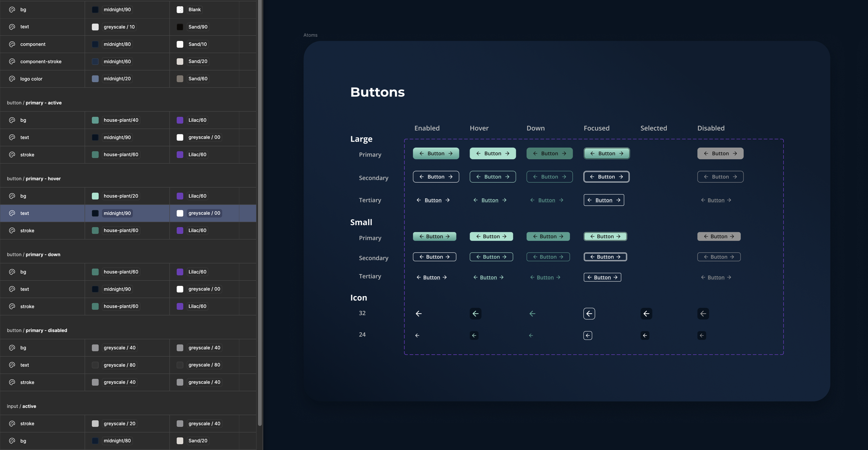The width and height of the screenshot is (868, 450).
Task: Click the Selected state 24 arrow icon
Action: tap(645, 336)
